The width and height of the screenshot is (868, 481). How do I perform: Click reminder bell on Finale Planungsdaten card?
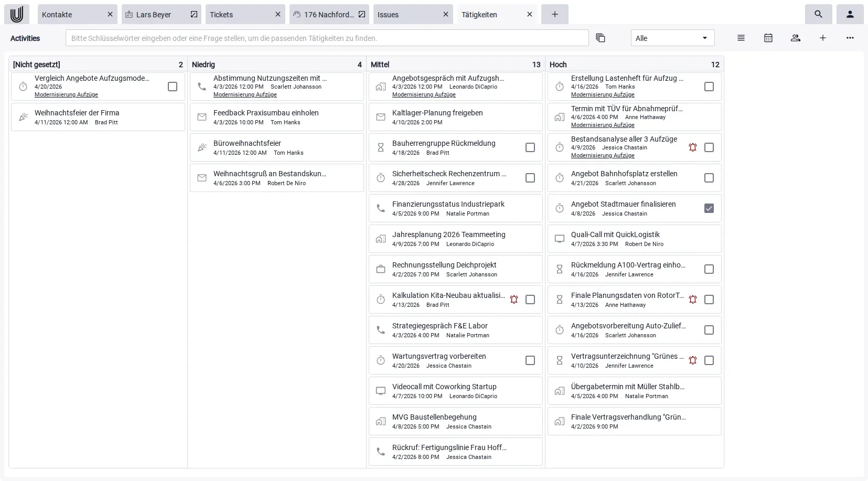point(693,300)
